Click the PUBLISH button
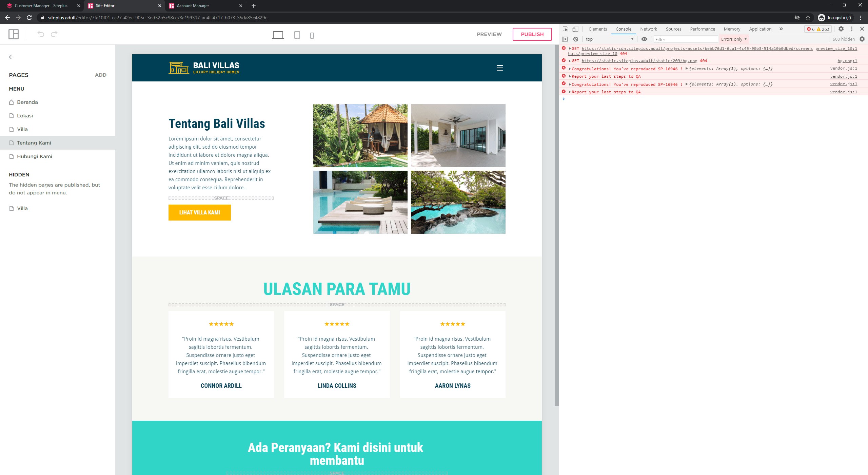This screenshot has height=475, width=868. pos(532,34)
